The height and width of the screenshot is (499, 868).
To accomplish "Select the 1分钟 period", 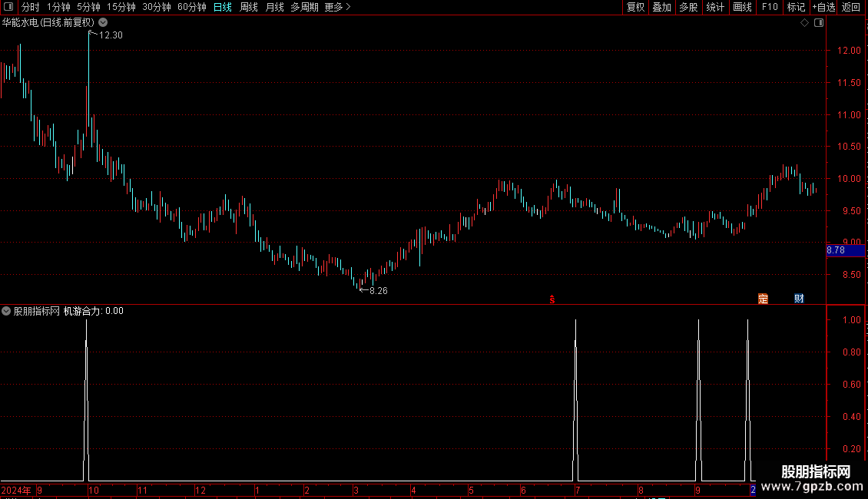I will tap(58, 7).
